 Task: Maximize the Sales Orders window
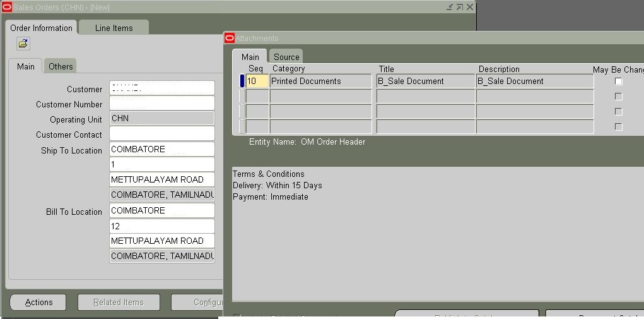460,7
